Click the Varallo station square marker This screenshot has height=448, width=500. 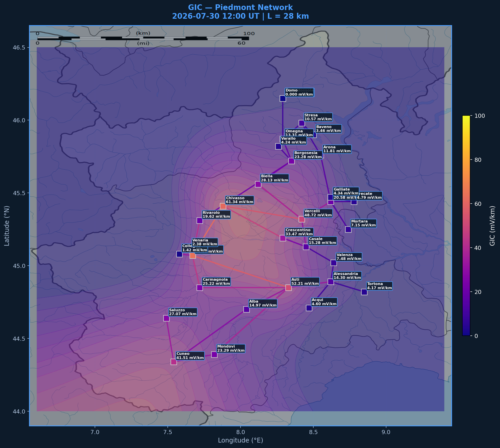(278, 147)
